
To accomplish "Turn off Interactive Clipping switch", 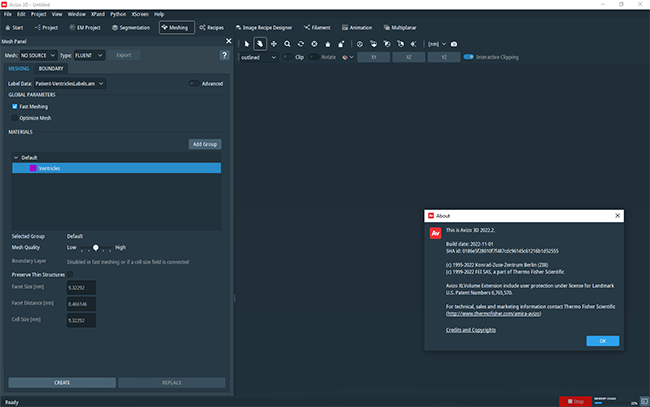I will point(468,57).
